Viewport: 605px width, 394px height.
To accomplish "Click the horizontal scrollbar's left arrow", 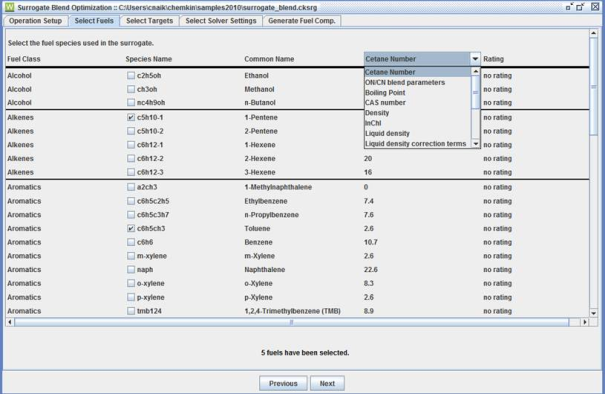I will (x=10, y=322).
